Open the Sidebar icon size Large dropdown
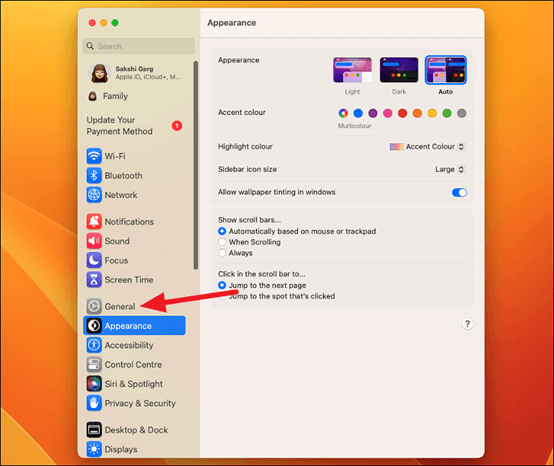The image size is (554, 466). point(449,169)
